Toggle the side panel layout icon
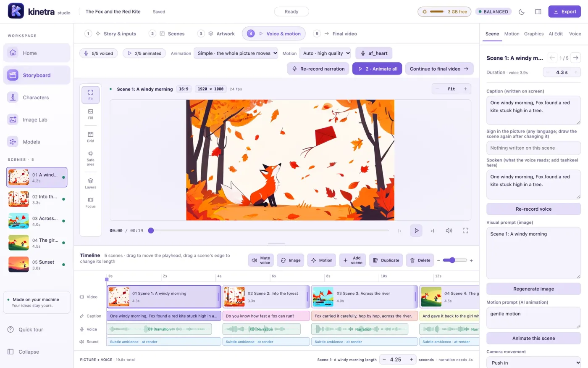Image resolution: width=588 pixels, height=368 pixels. coord(538,12)
